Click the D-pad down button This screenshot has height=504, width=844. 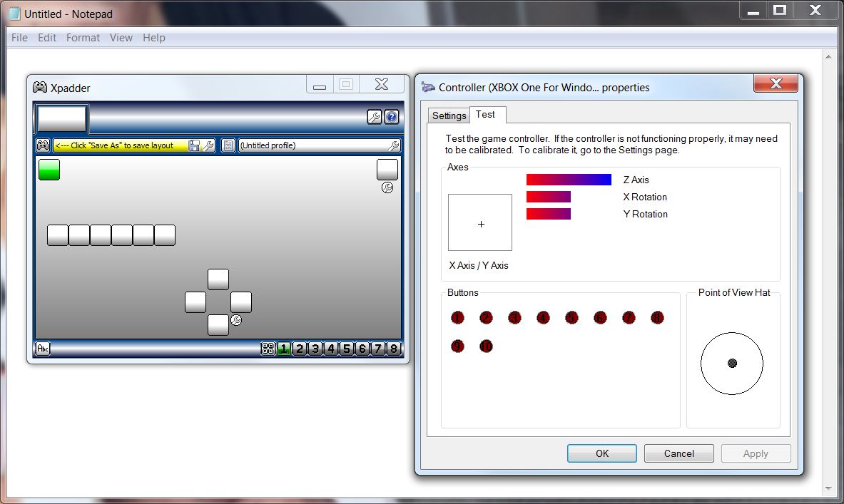tap(218, 325)
